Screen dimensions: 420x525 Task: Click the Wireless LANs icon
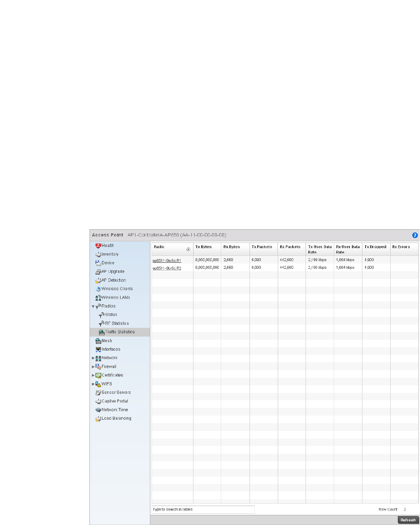click(98, 298)
